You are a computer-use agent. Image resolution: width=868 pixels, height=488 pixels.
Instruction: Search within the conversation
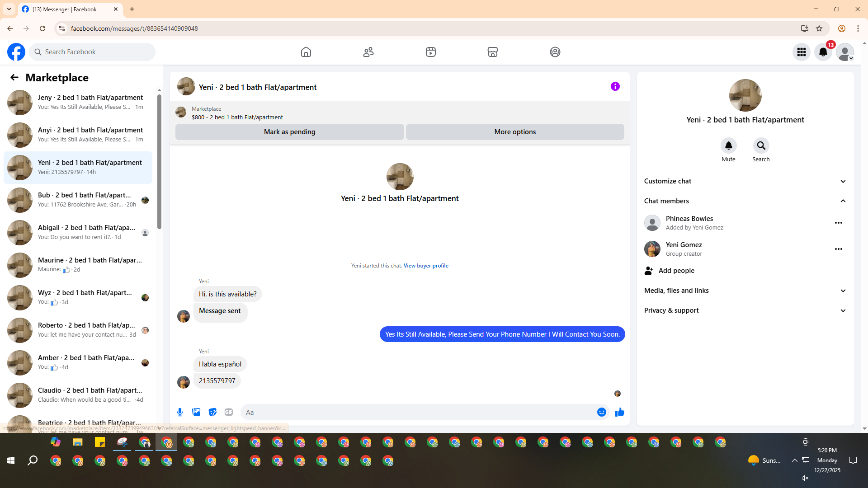(x=761, y=145)
